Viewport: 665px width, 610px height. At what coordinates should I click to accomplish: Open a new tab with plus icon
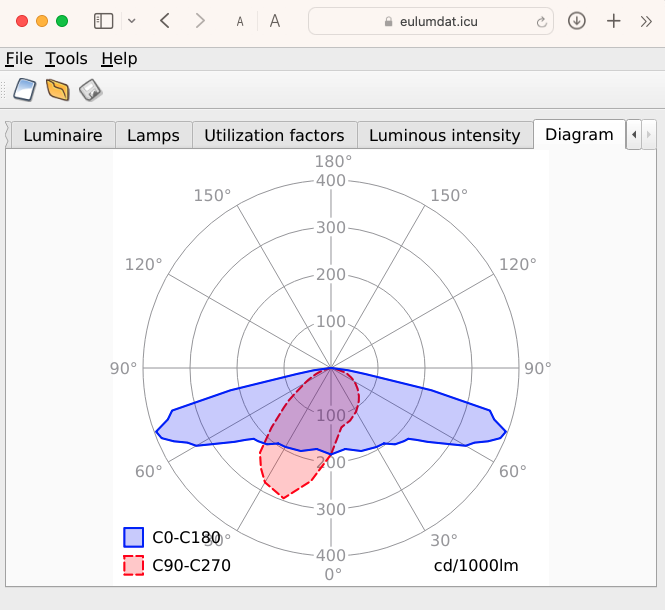tap(613, 21)
